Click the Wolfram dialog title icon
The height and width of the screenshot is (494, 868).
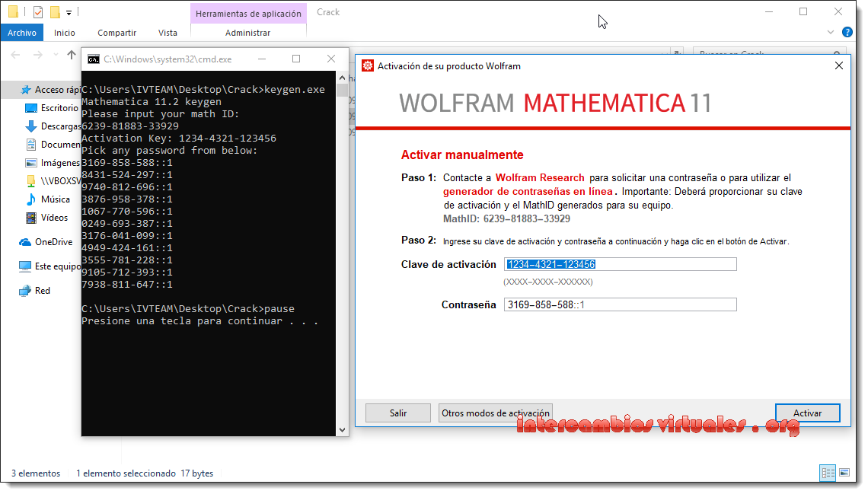point(368,65)
